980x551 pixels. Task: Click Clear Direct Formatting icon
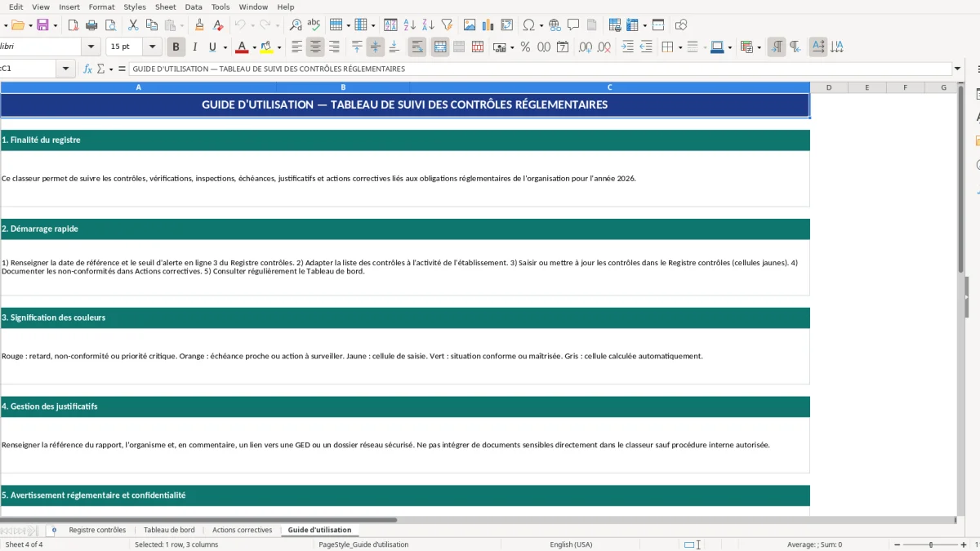coord(219,25)
